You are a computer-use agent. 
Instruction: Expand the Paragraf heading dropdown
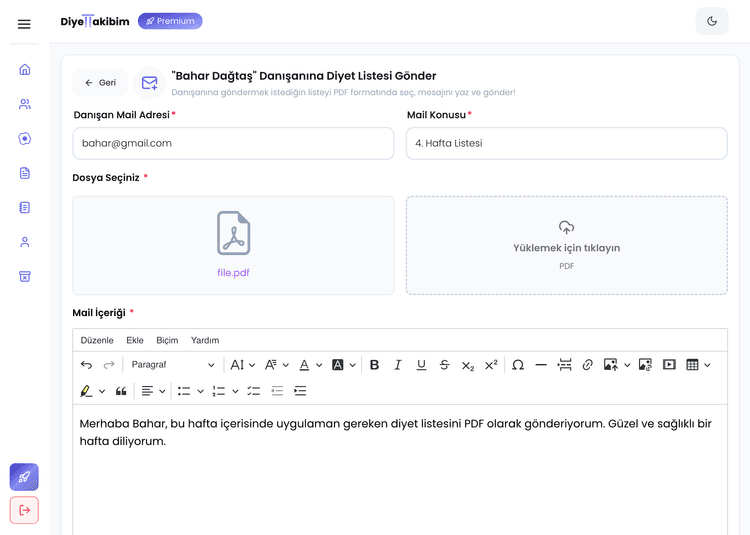(x=172, y=365)
